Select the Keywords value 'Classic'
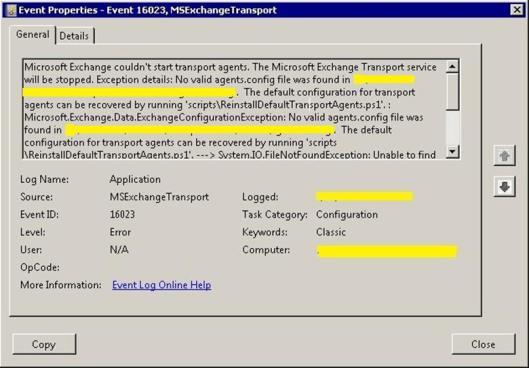The height and width of the screenshot is (368, 529). coord(331,232)
